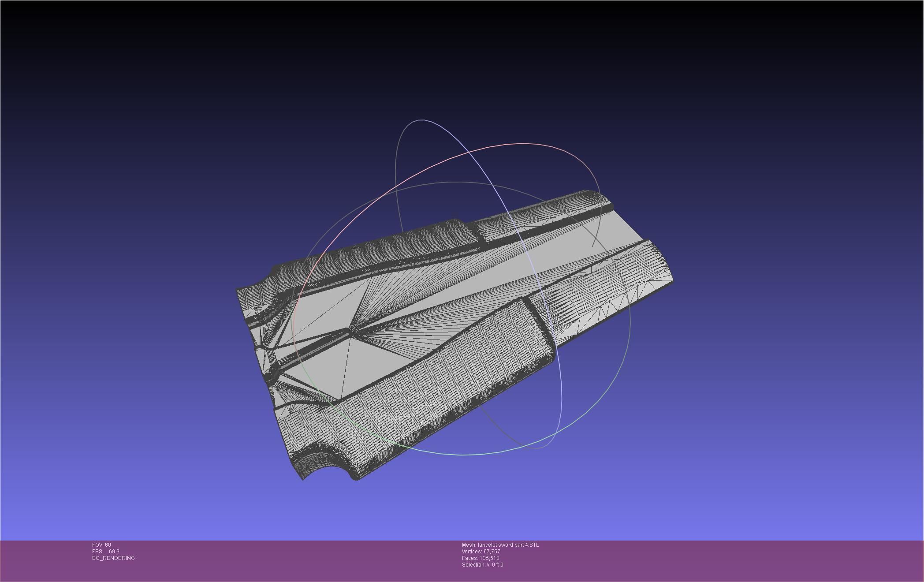Click the 'Faces: 135,518' info line
The width and height of the screenshot is (924, 582).
(x=481, y=558)
